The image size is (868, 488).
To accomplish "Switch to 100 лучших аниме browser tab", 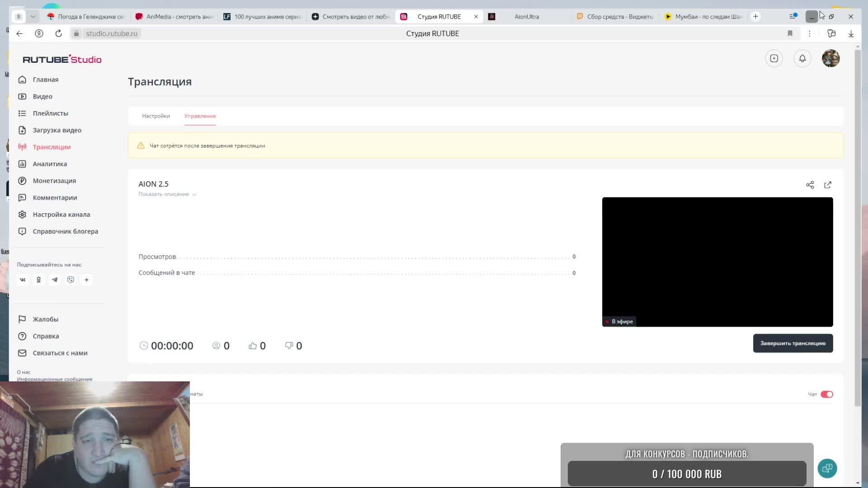I will [x=263, y=17].
